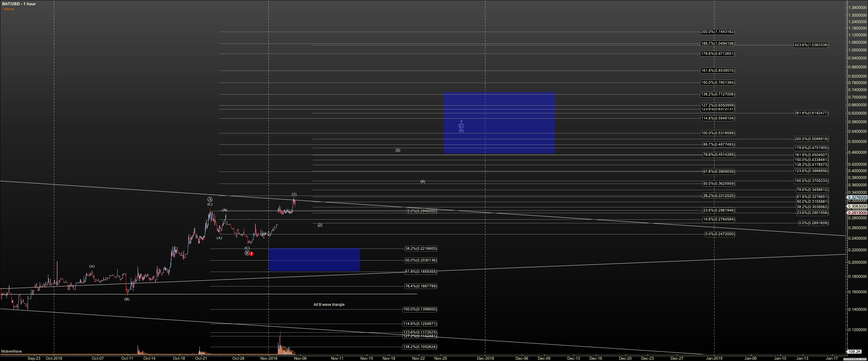The width and height of the screenshot is (868, 361).
Task: Click the orange Volume study label
Action: 9,9
